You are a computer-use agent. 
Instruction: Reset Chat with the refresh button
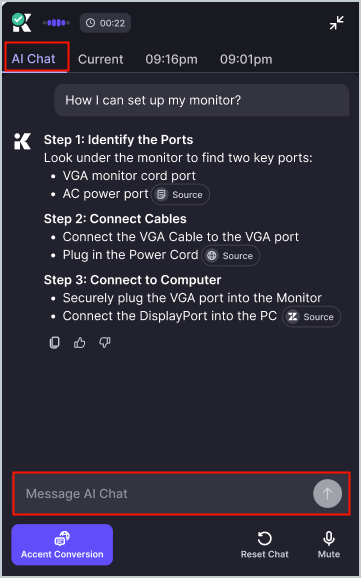click(x=264, y=544)
